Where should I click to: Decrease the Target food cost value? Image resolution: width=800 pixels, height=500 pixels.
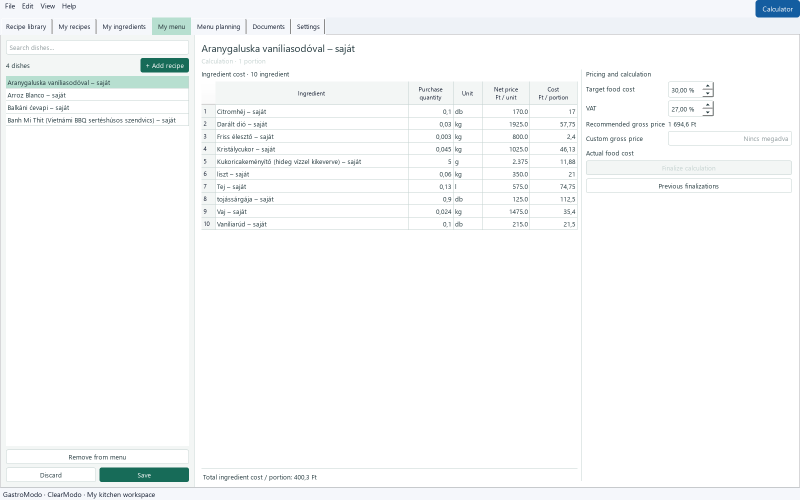pos(707,93)
